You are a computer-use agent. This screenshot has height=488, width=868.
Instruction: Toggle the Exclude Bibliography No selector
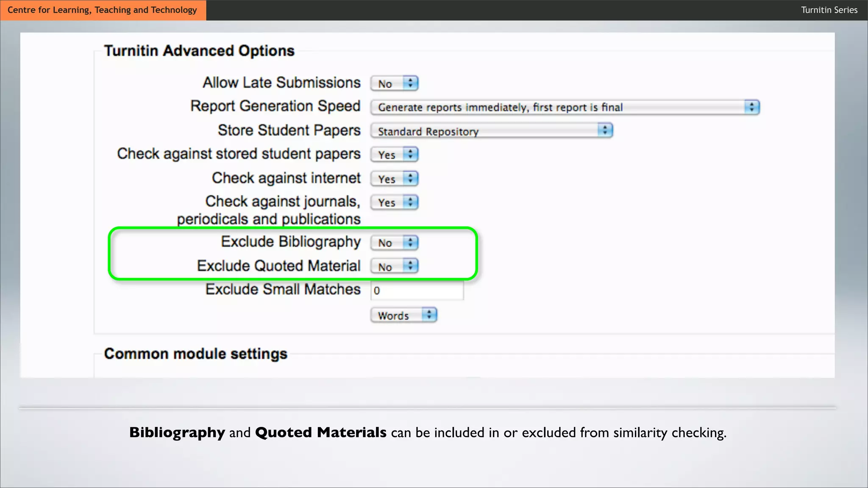tap(394, 243)
